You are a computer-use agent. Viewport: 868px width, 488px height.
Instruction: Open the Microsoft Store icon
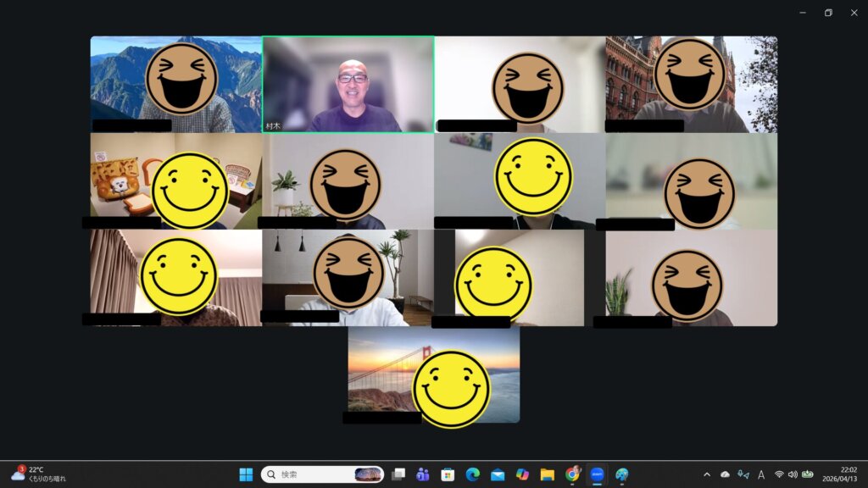448,474
